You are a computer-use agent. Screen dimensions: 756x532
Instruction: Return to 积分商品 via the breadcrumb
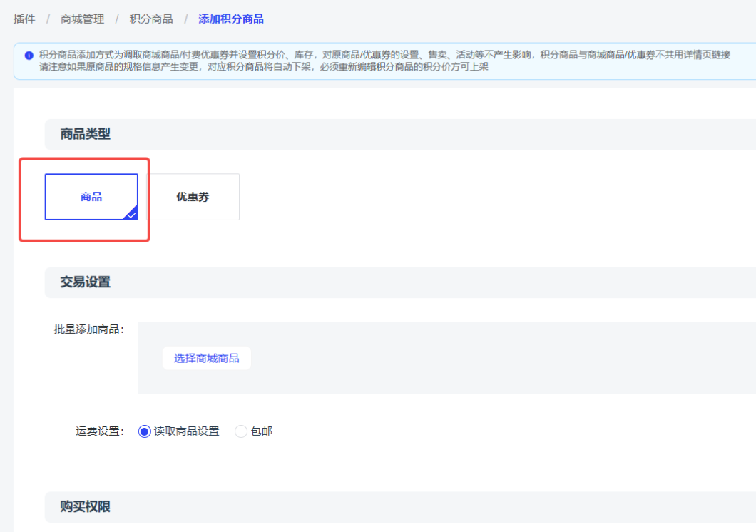click(151, 19)
